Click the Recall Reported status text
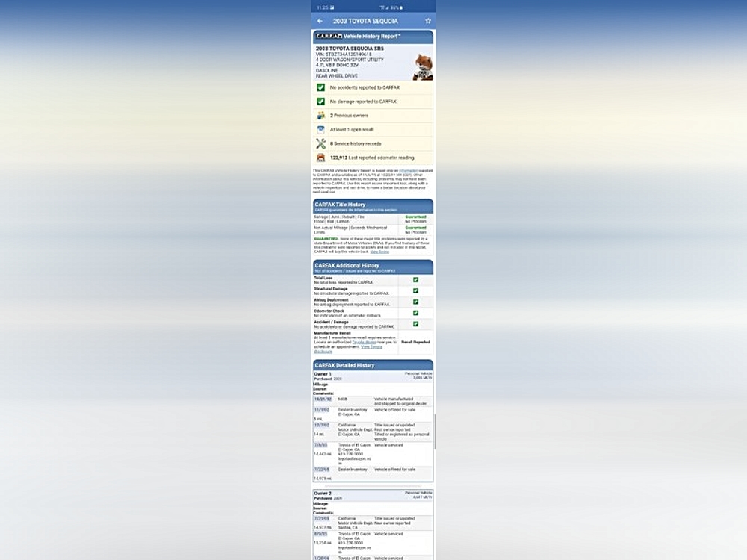747x560 pixels. point(415,343)
